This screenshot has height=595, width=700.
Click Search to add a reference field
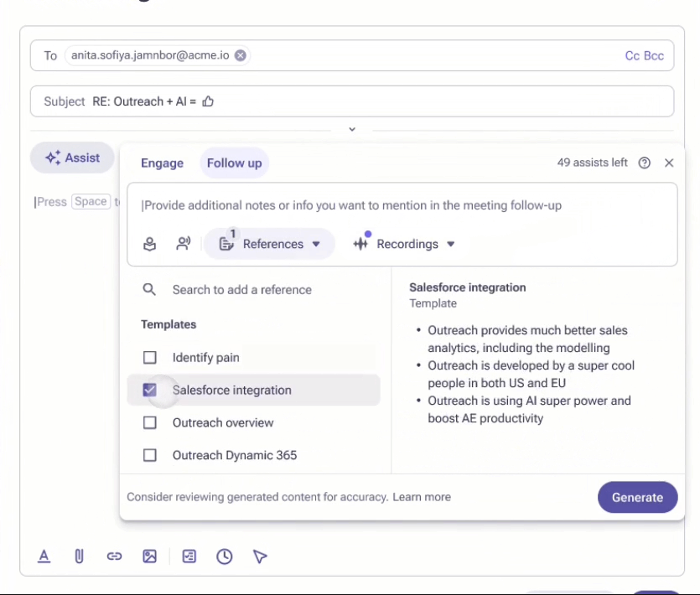pyautogui.click(x=242, y=290)
